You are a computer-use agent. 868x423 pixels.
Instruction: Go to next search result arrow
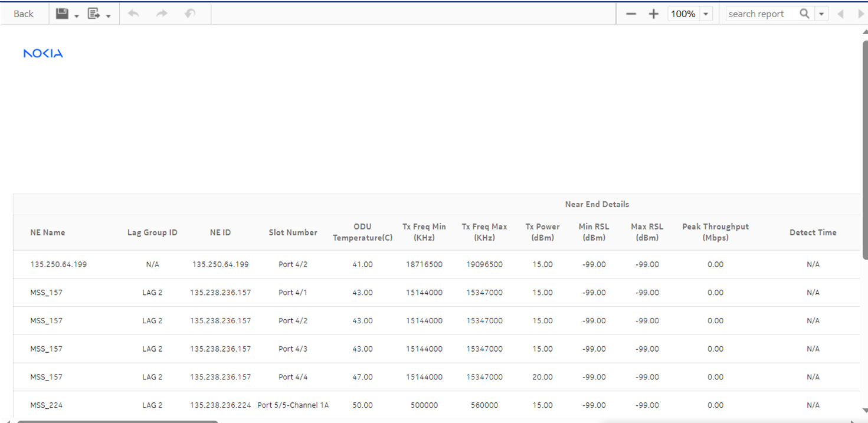860,14
